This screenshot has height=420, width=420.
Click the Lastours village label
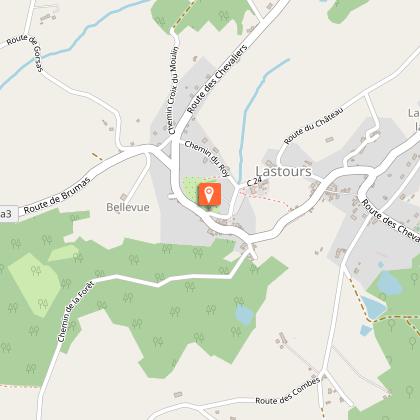283,171
